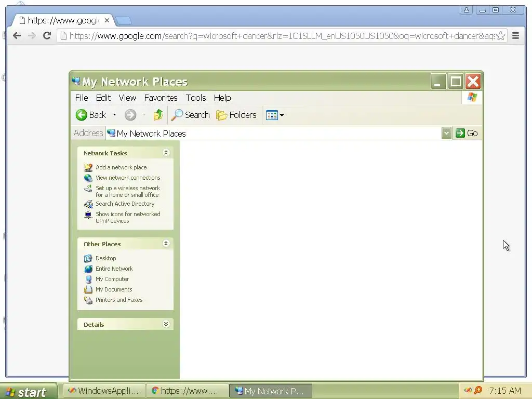The width and height of the screenshot is (532, 399).
Task: Click Add a network place link
Action: [x=121, y=167]
